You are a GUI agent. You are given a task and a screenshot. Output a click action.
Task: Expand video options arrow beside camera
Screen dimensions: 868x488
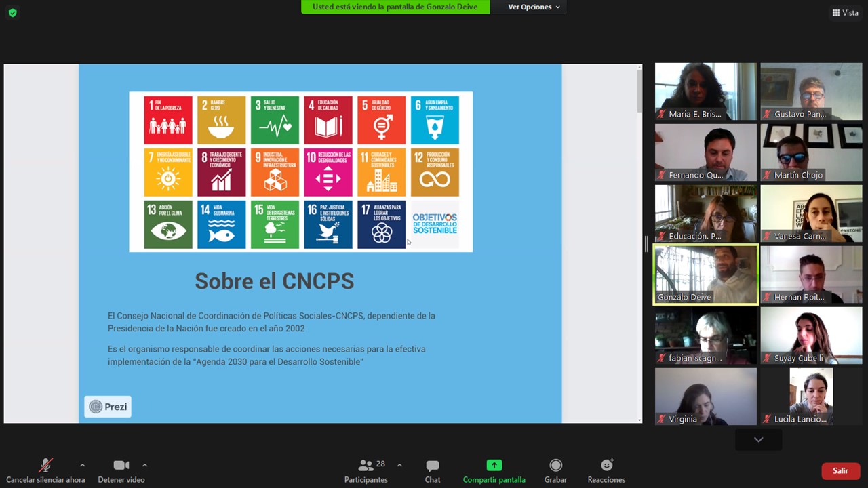144,466
